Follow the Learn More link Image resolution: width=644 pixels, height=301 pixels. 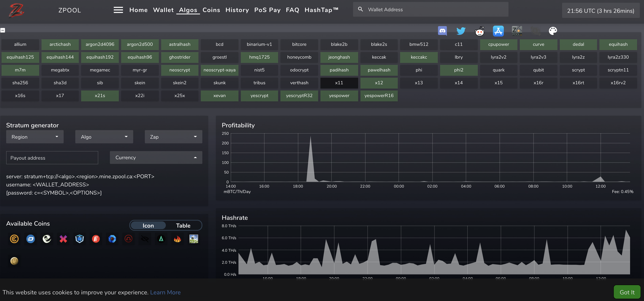point(165,292)
